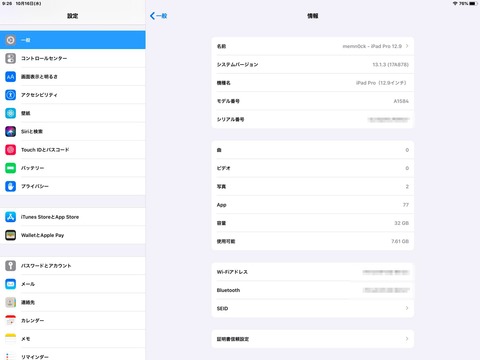Tap the Wallet & Apple Pay icon

click(x=10, y=235)
